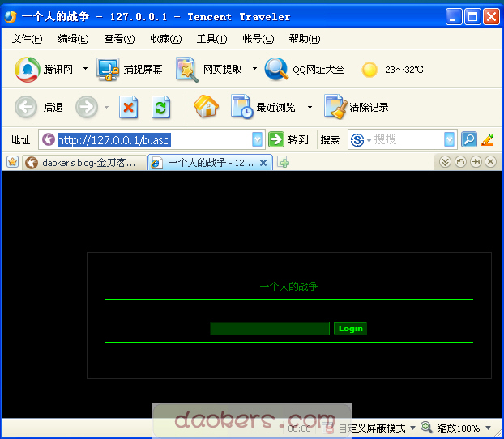Expand the forward history dropdown arrow
504x439 pixels.
(x=106, y=107)
